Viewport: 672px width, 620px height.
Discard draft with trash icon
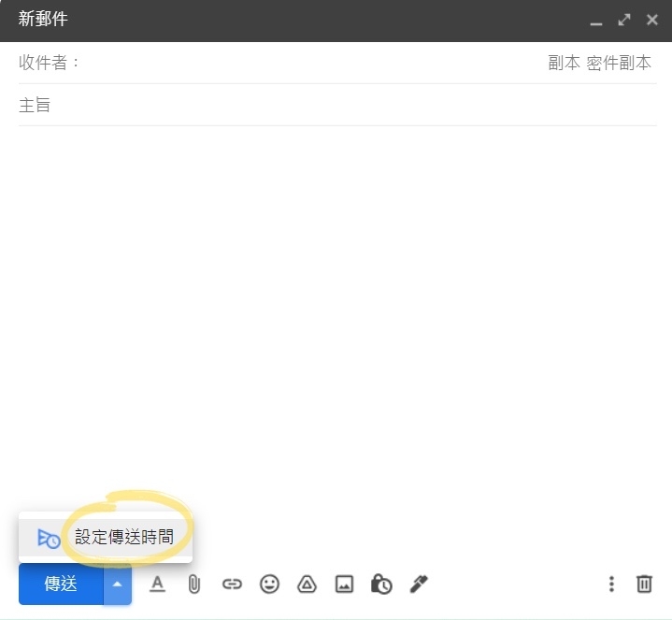pos(644,584)
